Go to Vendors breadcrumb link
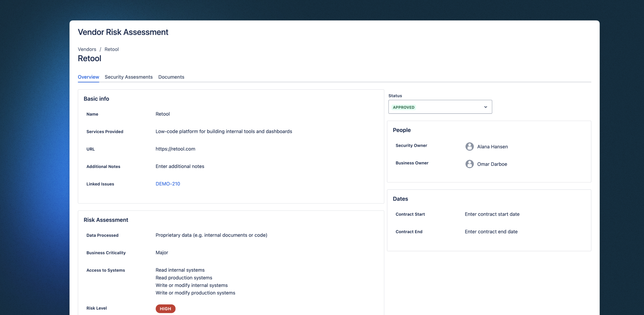644x315 pixels. click(87, 49)
